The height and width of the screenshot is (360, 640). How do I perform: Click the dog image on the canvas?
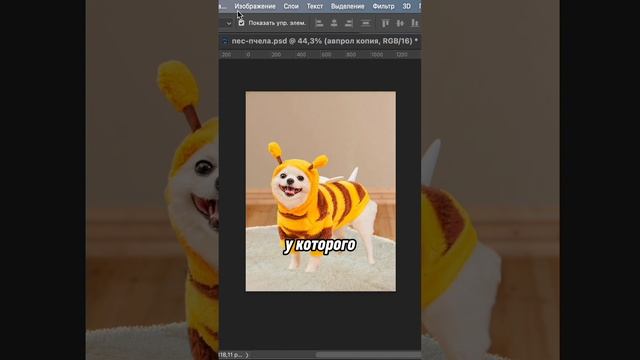click(320, 191)
